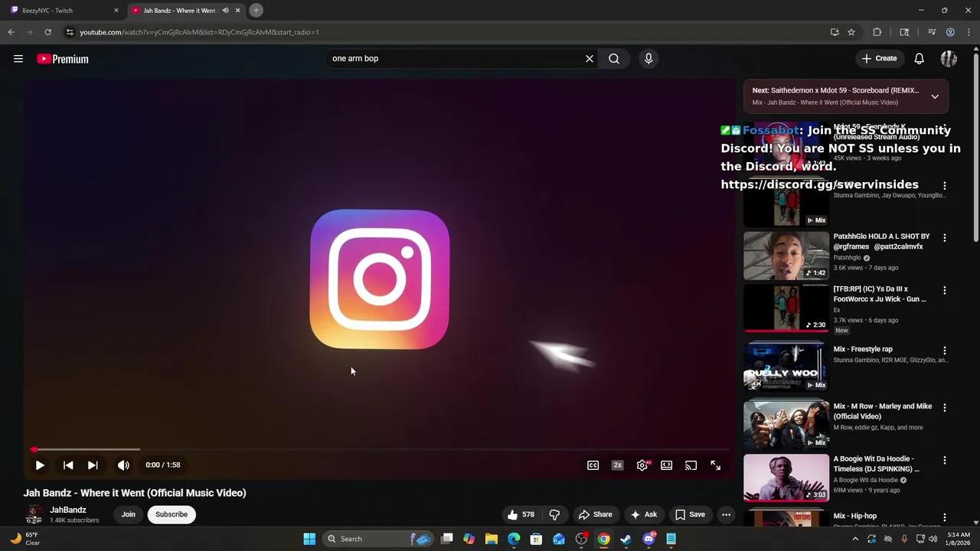Viewport: 980px width, 551px height.
Task: Open Discord from the taskbar
Action: [649, 539]
